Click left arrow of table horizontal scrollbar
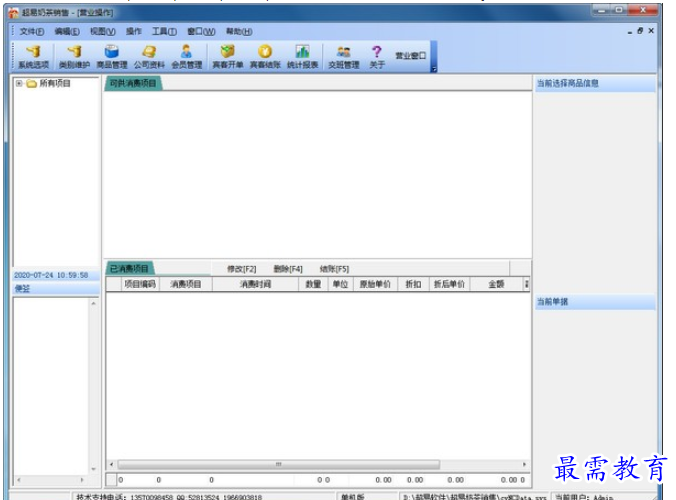The width and height of the screenshot is (676, 500). (112, 464)
